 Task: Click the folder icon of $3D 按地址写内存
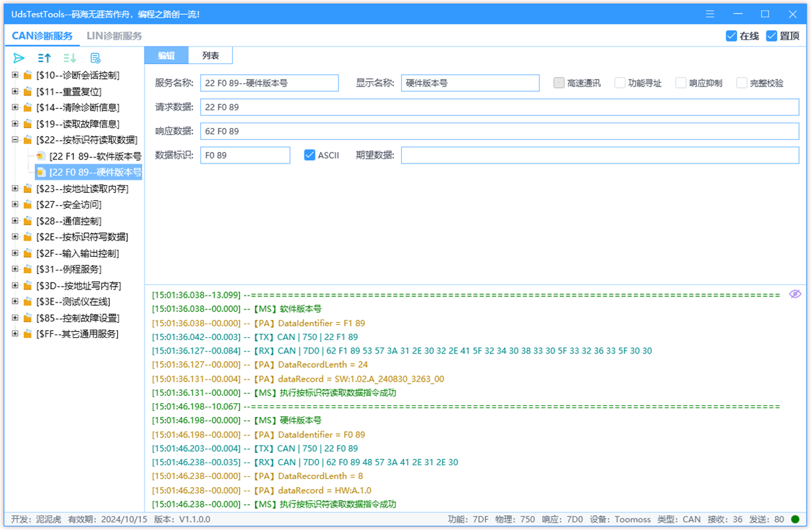[x=28, y=285]
